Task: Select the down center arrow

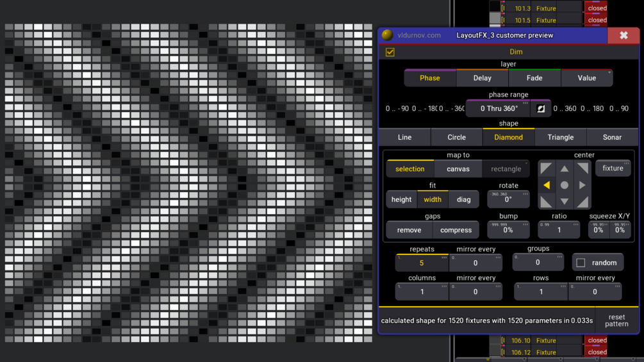Action: (565, 202)
